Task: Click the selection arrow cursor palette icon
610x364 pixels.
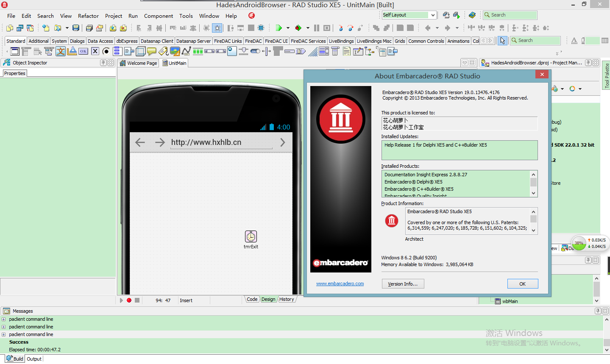Action: [x=502, y=41]
